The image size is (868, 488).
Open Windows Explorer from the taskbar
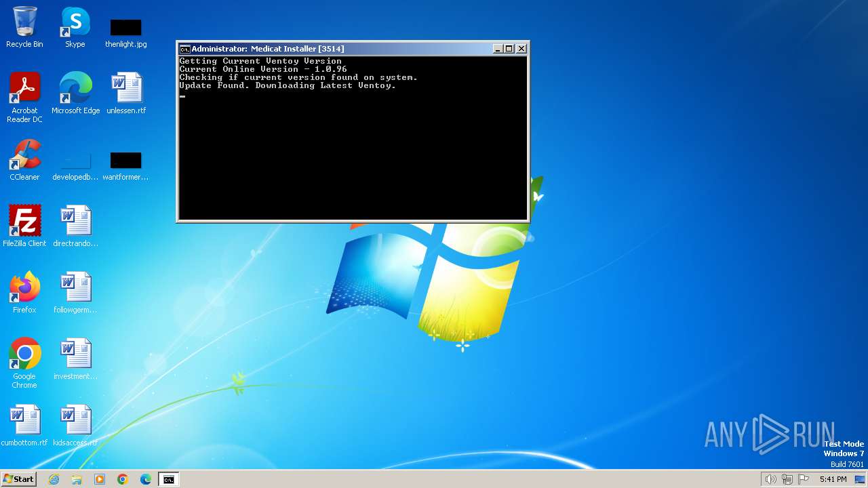(x=77, y=479)
